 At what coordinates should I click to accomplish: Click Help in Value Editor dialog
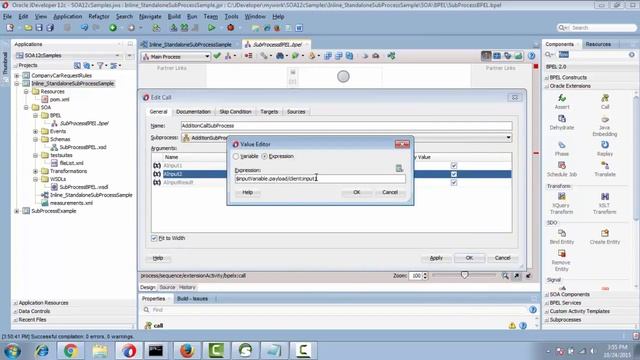click(247, 192)
